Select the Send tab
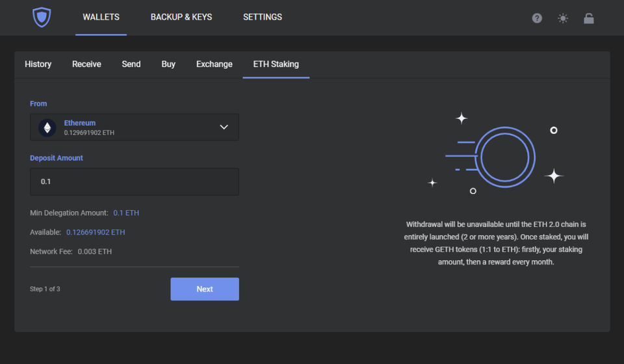Screen dimensions: 624x364 coord(131,64)
